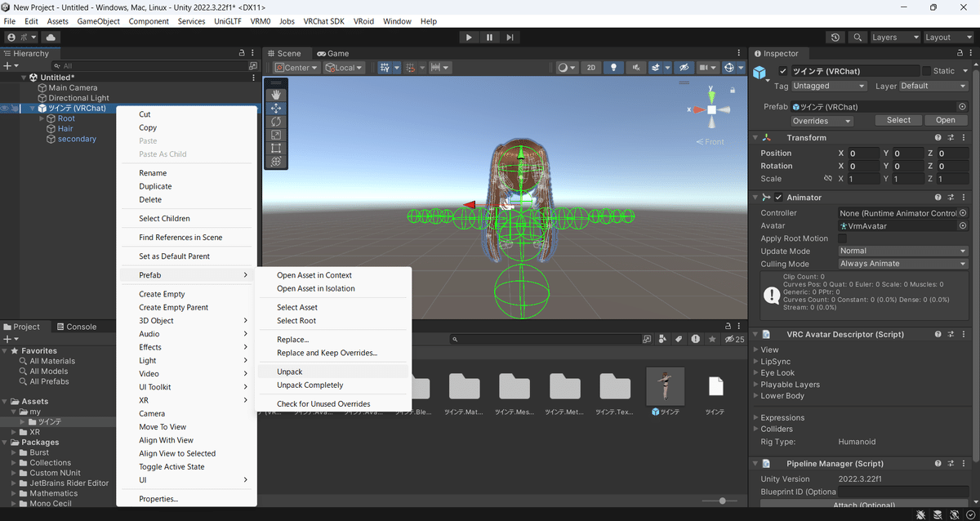Screen dimensions: 980x521
Task: Choose Unpack Completely from submenu
Action: point(332,385)
